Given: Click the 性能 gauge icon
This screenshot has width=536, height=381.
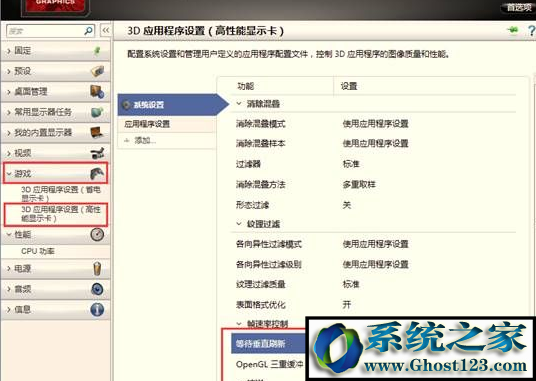Looking at the screenshot, I should [x=97, y=234].
